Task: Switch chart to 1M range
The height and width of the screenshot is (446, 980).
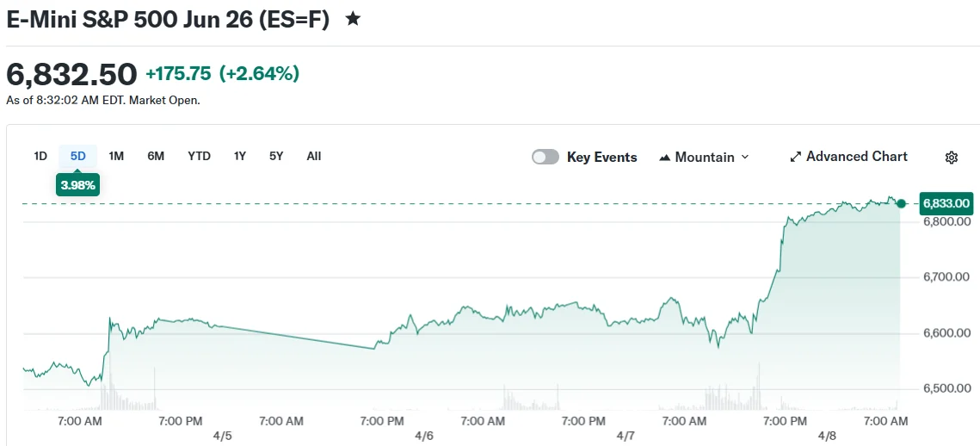Action: pyautogui.click(x=116, y=157)
